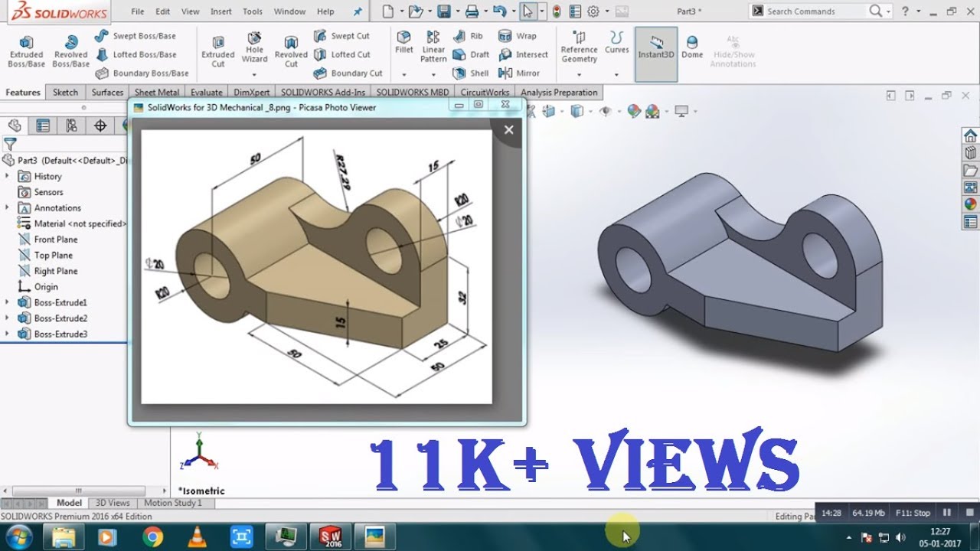Select the Revolved Boss/Base tool
This screenshot has width=980, height=551.
pos(70,51)
